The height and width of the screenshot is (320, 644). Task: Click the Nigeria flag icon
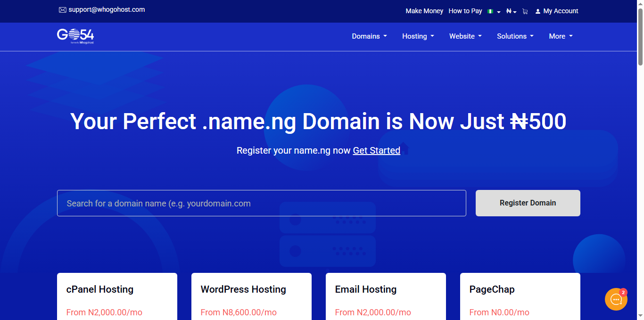pos(491,11)
